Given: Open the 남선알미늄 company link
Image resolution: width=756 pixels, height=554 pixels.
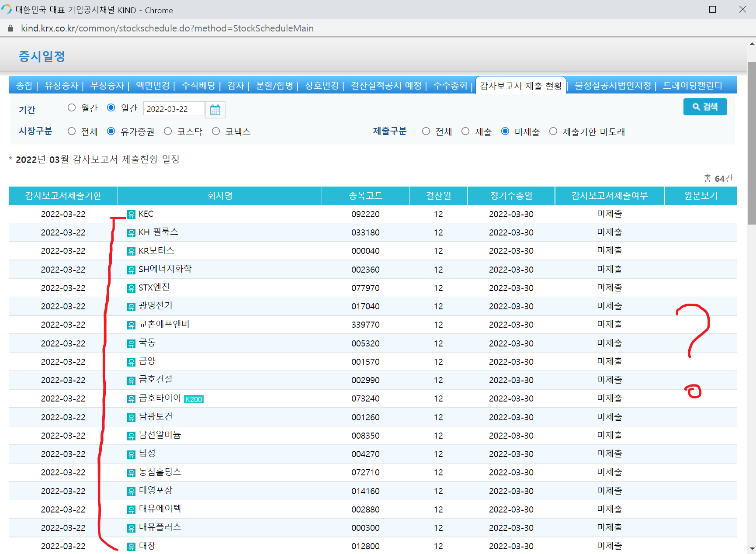Looking at the screenshot, I should (160, 435).
